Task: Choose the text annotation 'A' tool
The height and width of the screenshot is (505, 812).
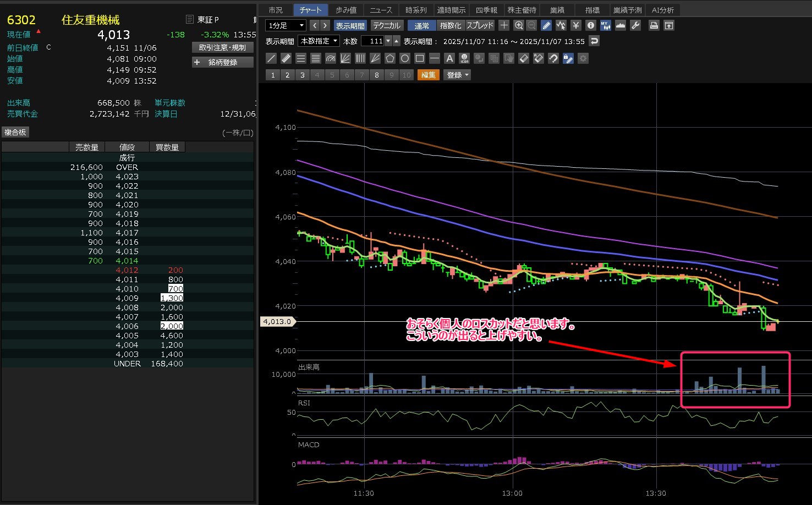Action: (x=449, y=58)
